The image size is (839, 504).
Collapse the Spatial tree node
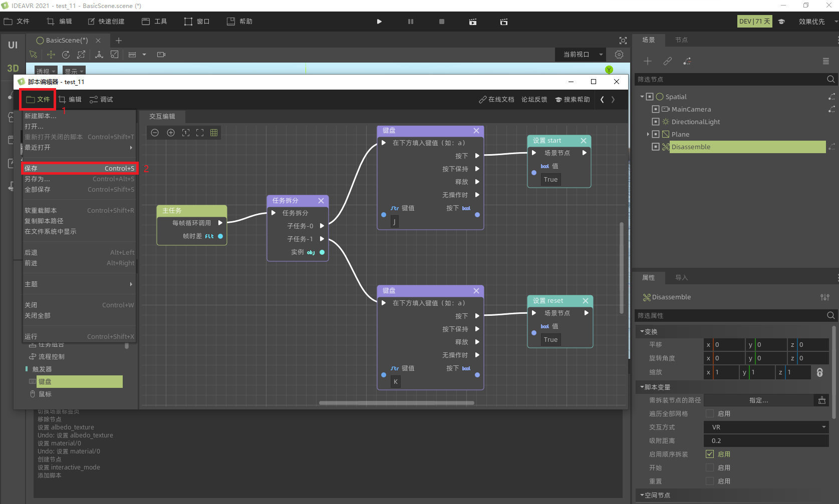coord(642,97)
